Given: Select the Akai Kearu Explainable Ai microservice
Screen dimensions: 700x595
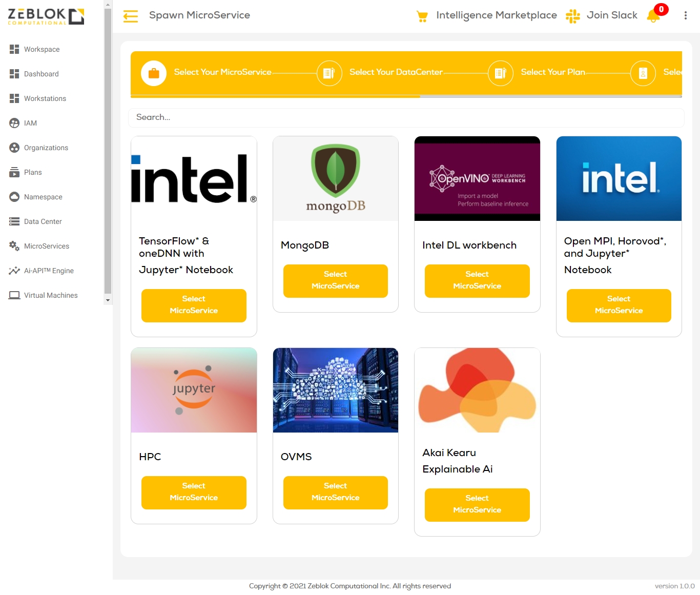Looking at the screenshot, I should coord(477,504).
